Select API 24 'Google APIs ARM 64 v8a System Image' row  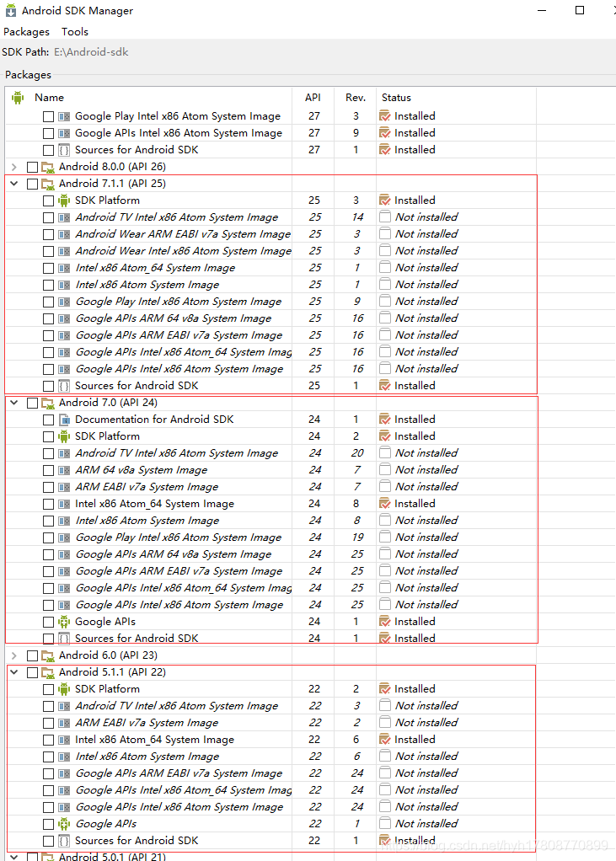[271, 554]
